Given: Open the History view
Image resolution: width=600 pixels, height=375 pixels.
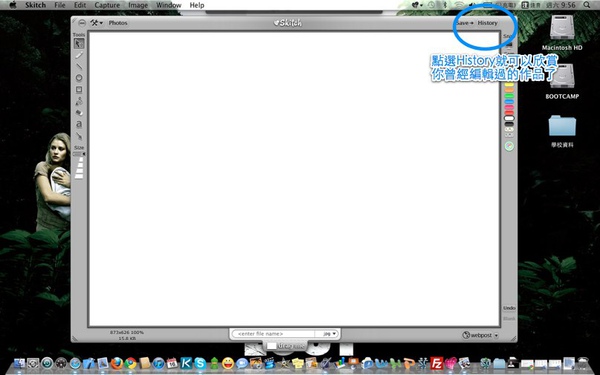Looking at the screenshot, I should pos(487,23).
